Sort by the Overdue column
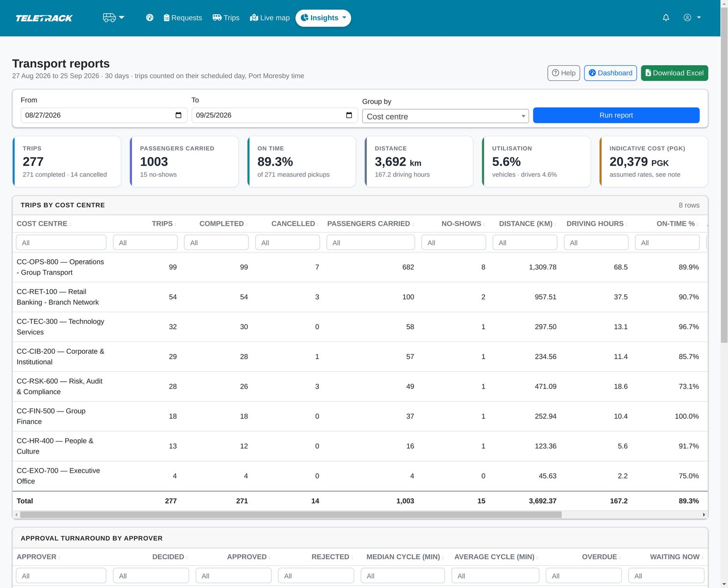 pos(602,557)
